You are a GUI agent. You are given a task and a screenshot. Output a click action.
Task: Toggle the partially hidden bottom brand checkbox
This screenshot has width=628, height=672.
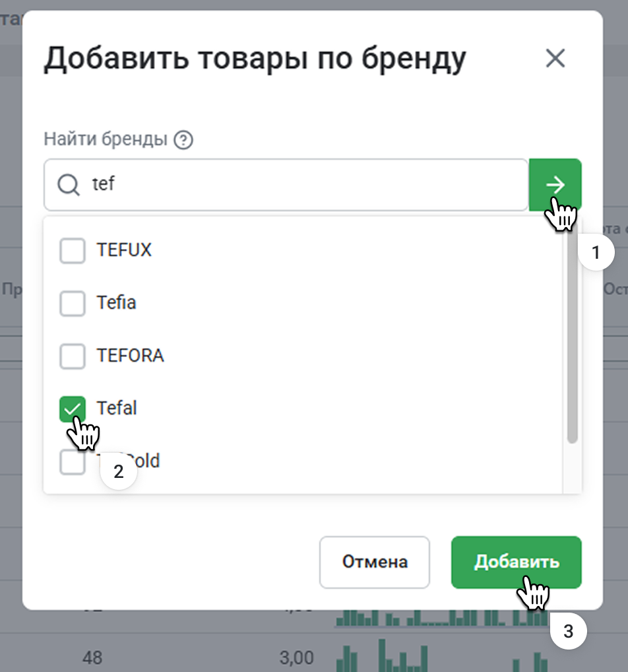(71, 463)
